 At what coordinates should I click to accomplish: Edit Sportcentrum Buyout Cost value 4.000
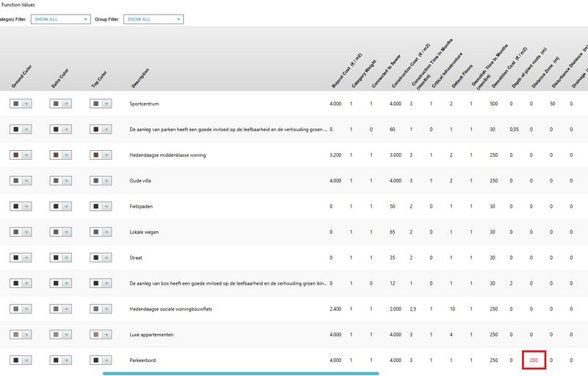coord(335,104)
